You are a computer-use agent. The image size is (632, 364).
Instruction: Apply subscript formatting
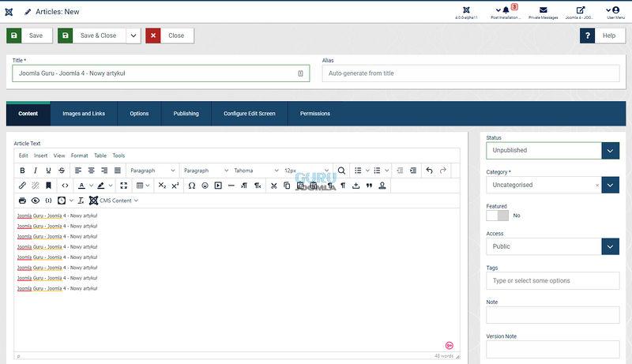point(162,186)
